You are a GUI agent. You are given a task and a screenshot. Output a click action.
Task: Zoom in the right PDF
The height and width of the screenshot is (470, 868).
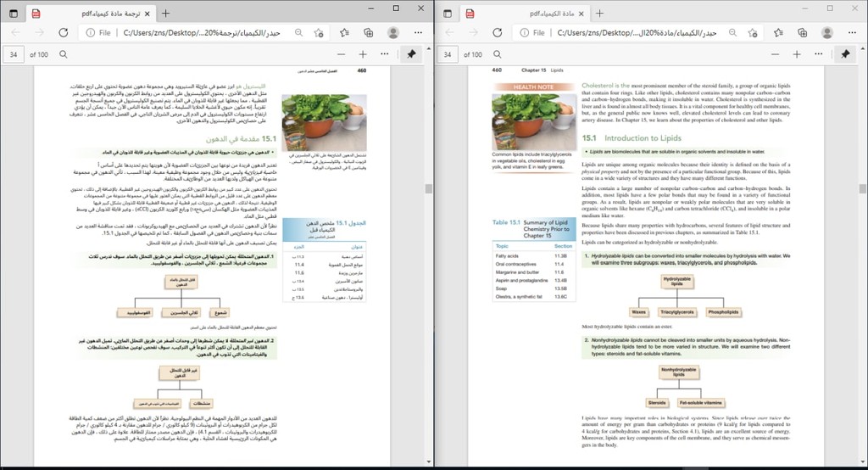point(797,54)
